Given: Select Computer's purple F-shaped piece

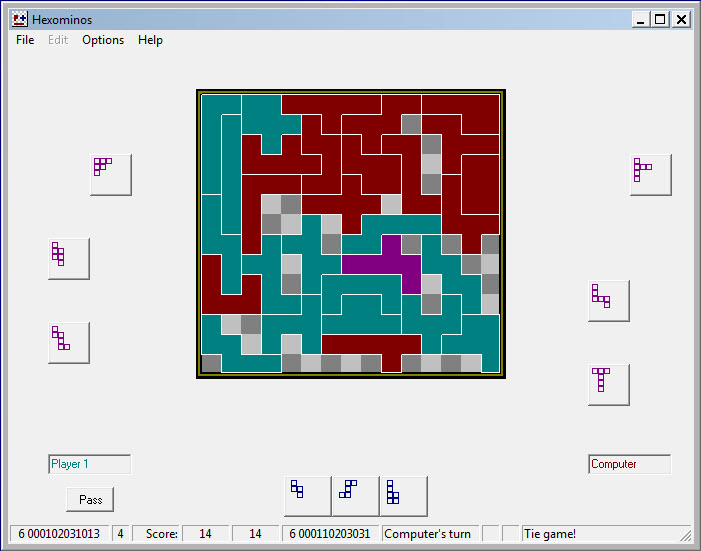Looking at the screenshot, I should click(x=650, y=174).
